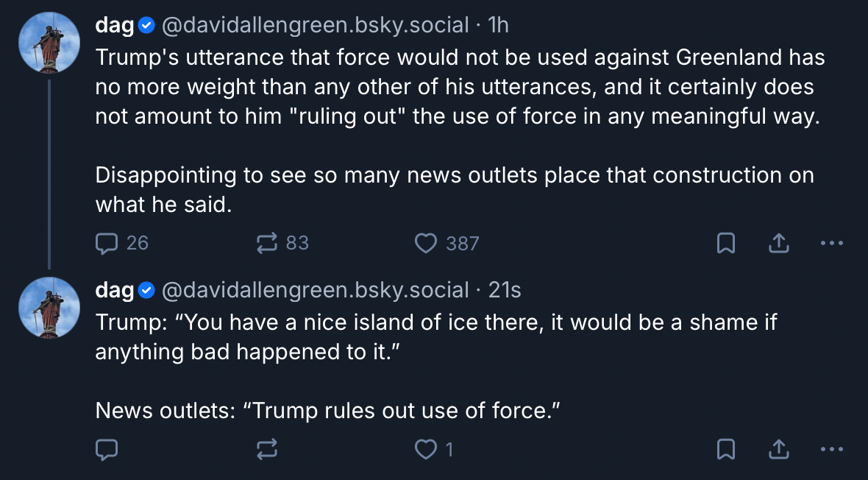Bookmark the second post by dag
868x480 pixels.
tap(726, 449)
